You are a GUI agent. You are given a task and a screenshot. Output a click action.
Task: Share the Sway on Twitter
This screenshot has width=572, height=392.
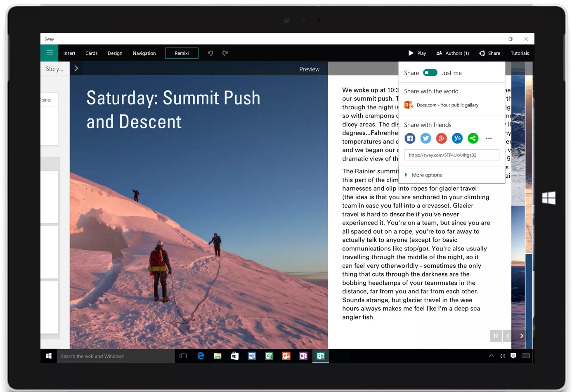(x=425, y=138)
